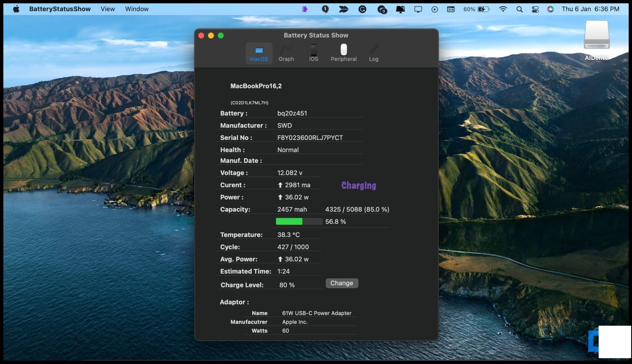The height and width of the screenshot is (364, 632).
Task: Open the Log tab
Action: [374, 53]
